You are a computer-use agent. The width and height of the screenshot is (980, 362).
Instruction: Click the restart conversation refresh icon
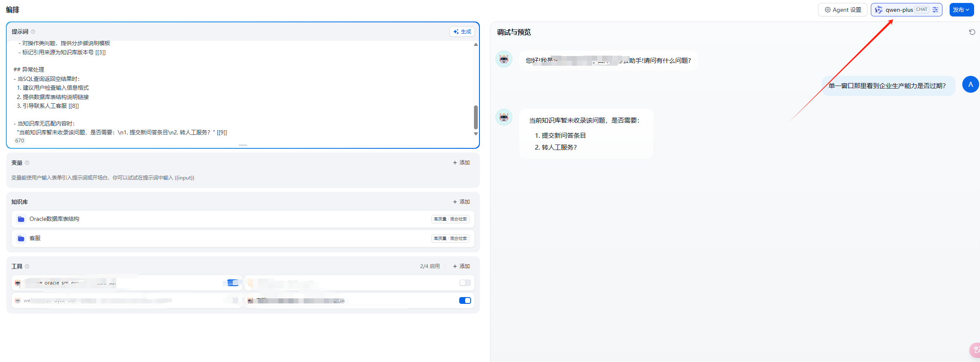[x=972, y=32]
